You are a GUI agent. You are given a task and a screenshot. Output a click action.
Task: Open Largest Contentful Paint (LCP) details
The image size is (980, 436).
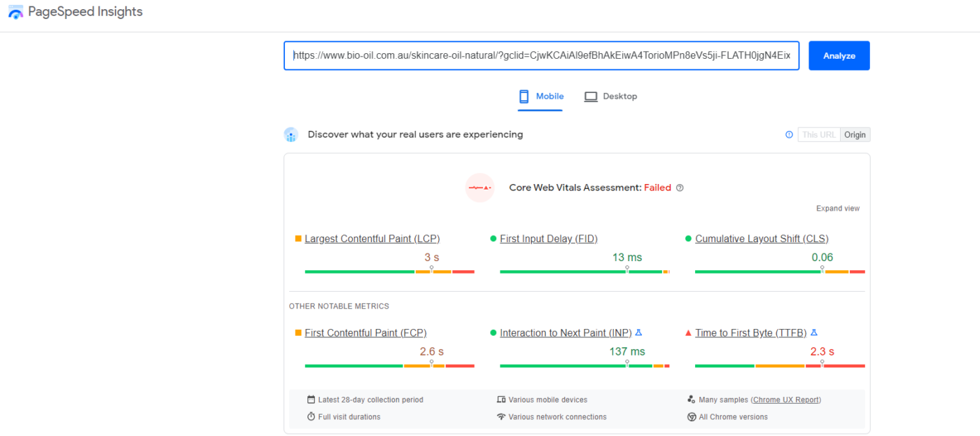click(x=372, y=239)
